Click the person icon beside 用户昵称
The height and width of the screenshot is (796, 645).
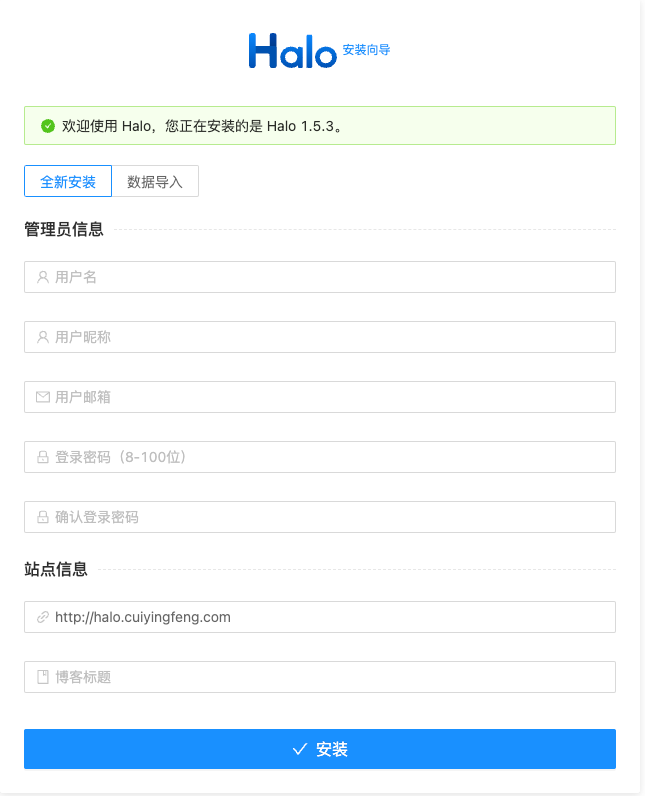pyautogui.click(x=43, y=337)
